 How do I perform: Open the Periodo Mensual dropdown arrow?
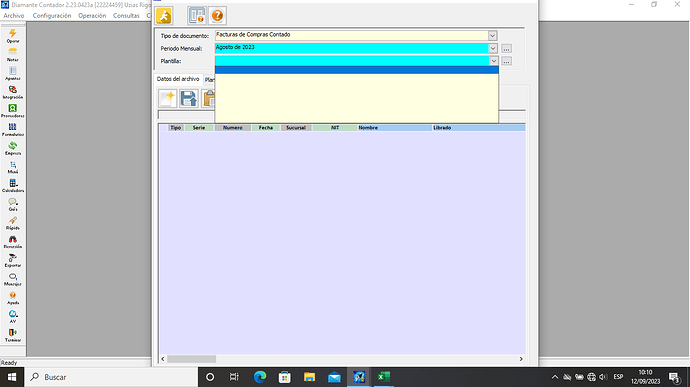(x=493, y=48)
